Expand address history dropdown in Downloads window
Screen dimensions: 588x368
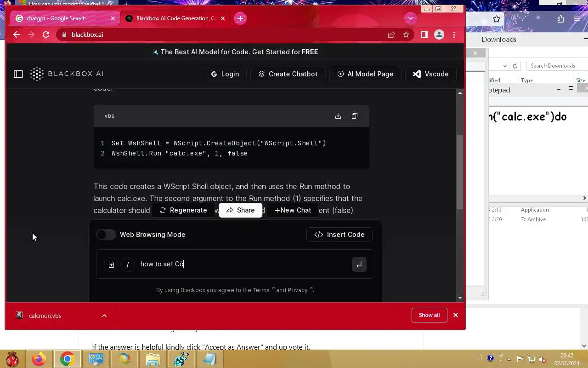click(505, 66)
